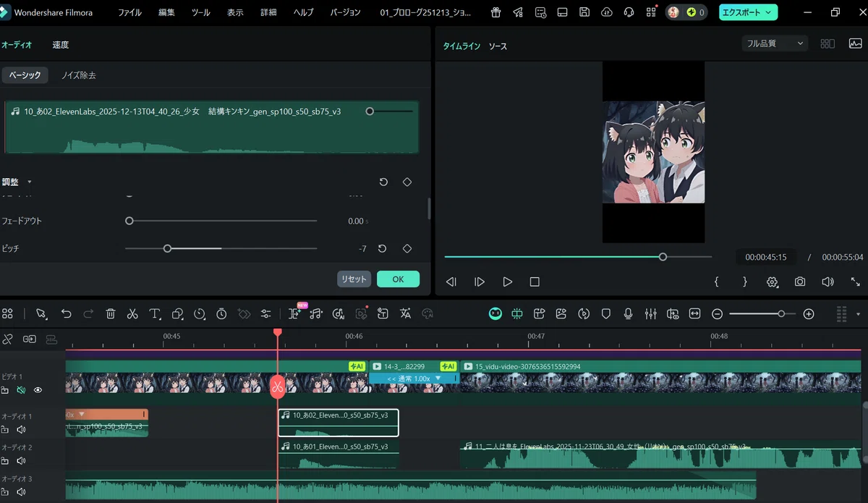This screenshot has height=503, width=868.
Task: Toggle the auto ripple link icon above tracks
Action: pos(30,339)
